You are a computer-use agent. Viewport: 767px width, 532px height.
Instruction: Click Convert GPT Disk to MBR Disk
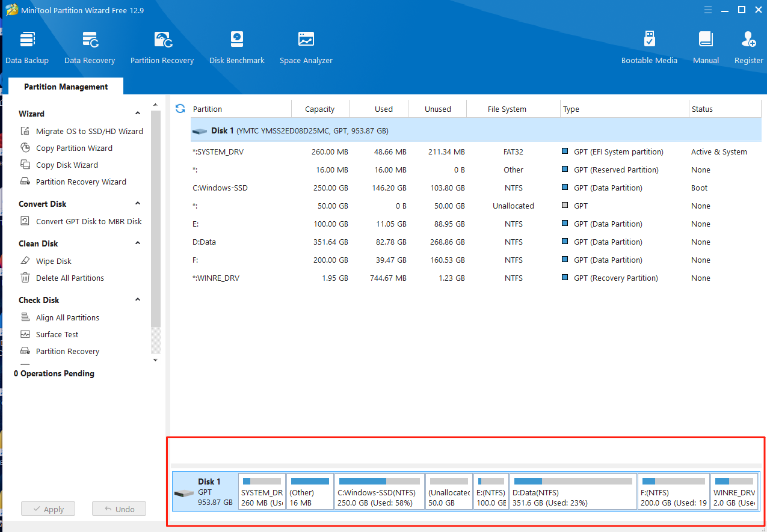[x=89, y=221]
